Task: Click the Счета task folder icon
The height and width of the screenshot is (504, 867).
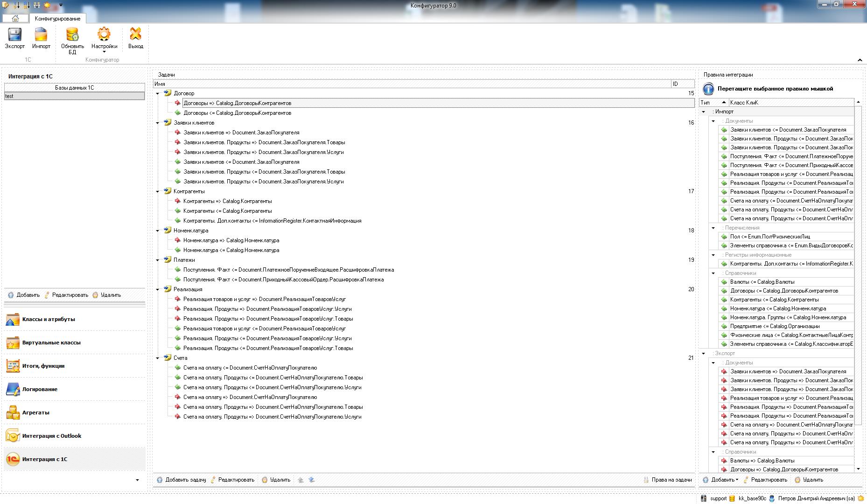Action: coord(168,358)
